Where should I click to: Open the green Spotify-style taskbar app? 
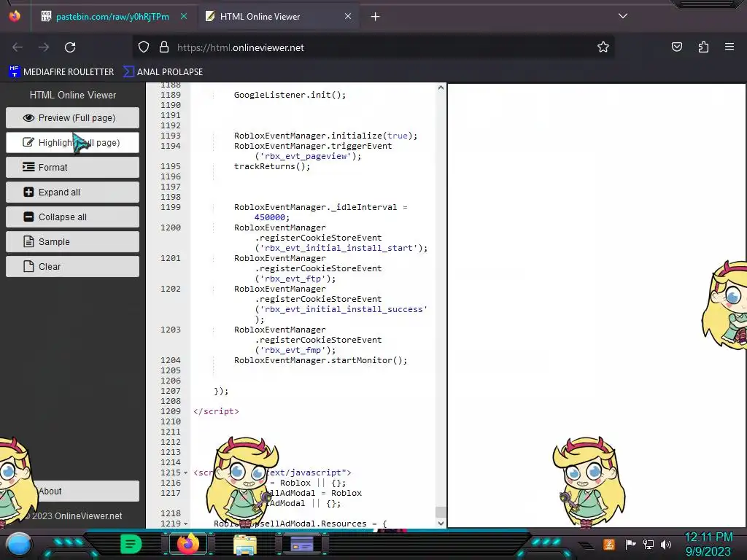pyautogui.click(x=131, y=544)
